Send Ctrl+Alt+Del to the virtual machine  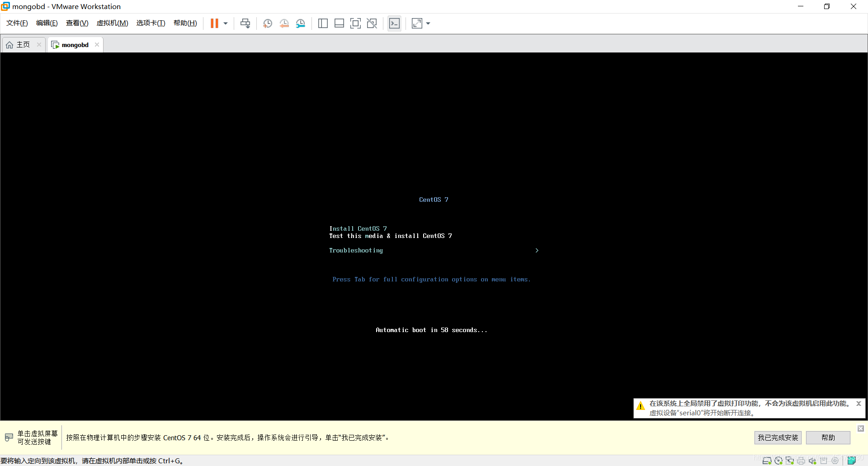click(x=245, y=23)
